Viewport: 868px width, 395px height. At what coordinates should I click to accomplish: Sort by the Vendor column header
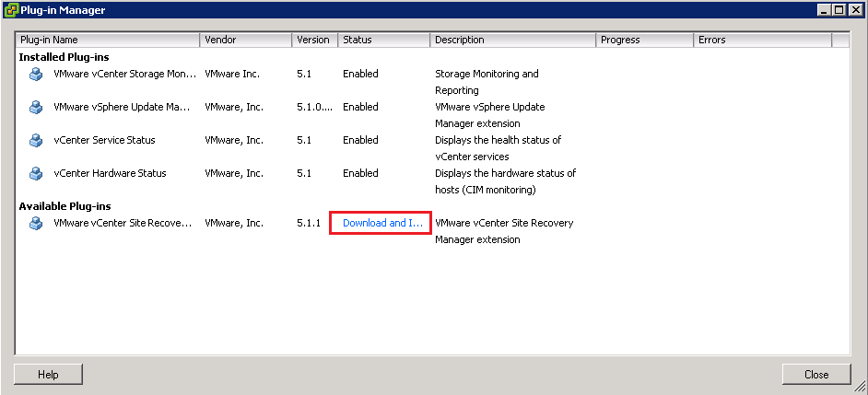[245, 40]
